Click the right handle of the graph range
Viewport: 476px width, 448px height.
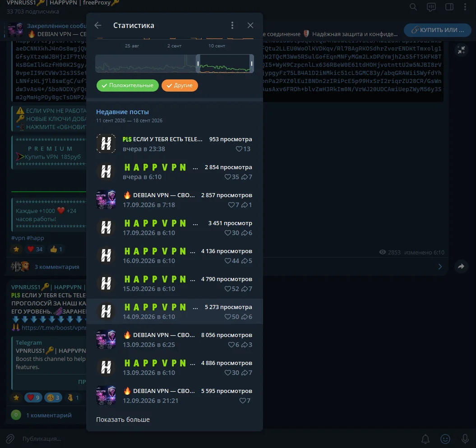click(252, 64)
